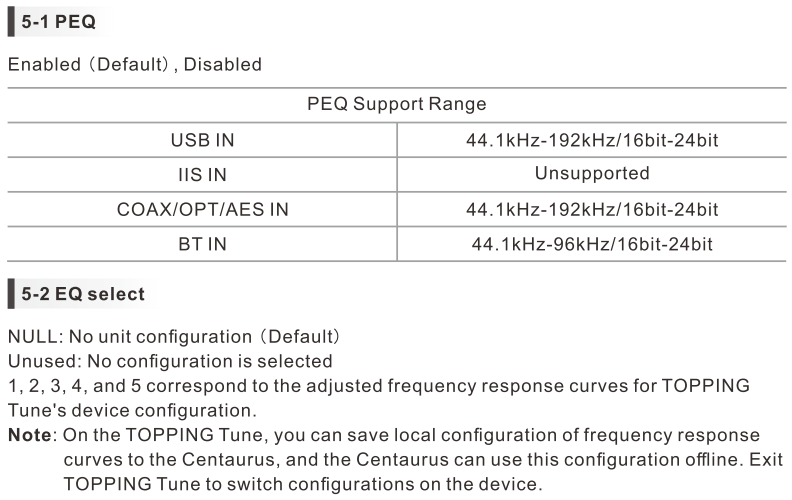This screenshot has height=500, width=792.
Task: Click the BT IN table cell
Action: click(202, 244)
